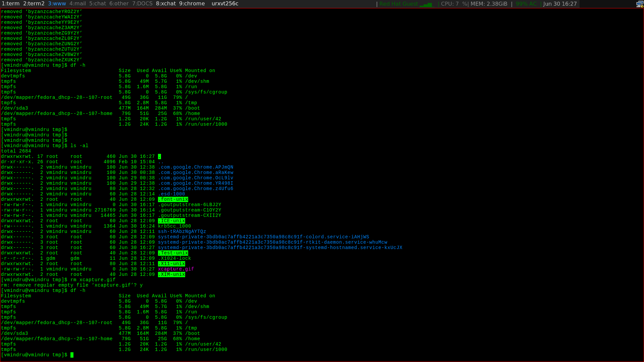Click the network manager tray icon
The width and height of the screenshot is (644, 362).
pos(640,4)
